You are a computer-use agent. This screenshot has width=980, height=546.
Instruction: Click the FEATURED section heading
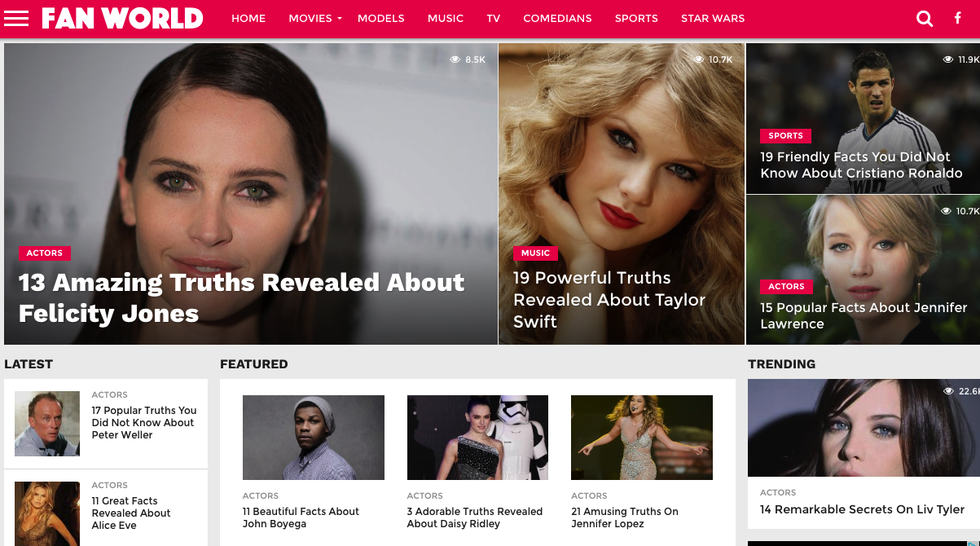[254, 364]
